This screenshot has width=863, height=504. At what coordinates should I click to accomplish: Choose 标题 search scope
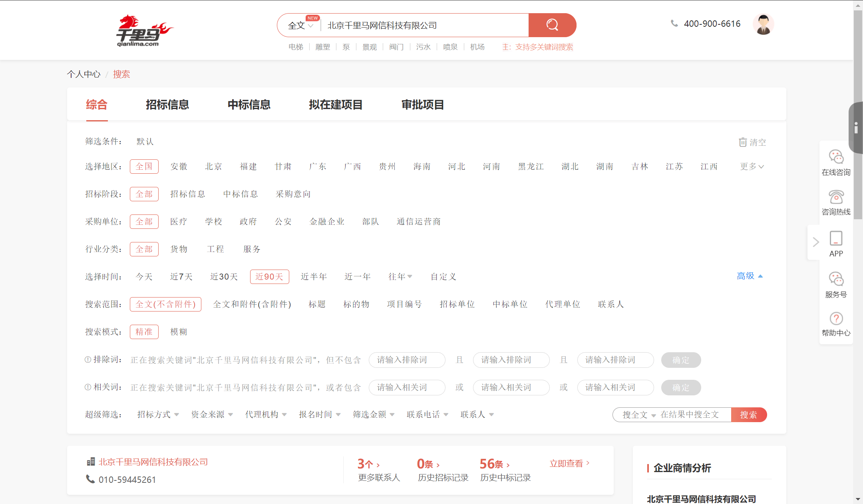pos(317,304)
